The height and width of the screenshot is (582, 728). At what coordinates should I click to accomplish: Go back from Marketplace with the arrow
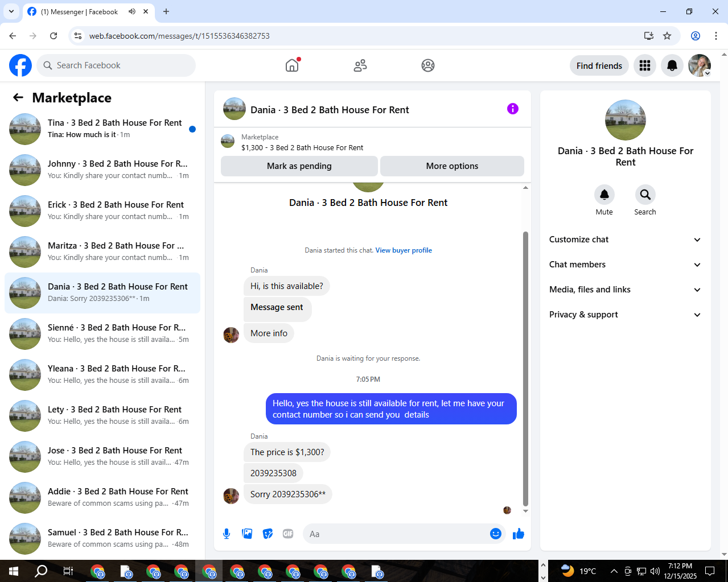(18, 97)
